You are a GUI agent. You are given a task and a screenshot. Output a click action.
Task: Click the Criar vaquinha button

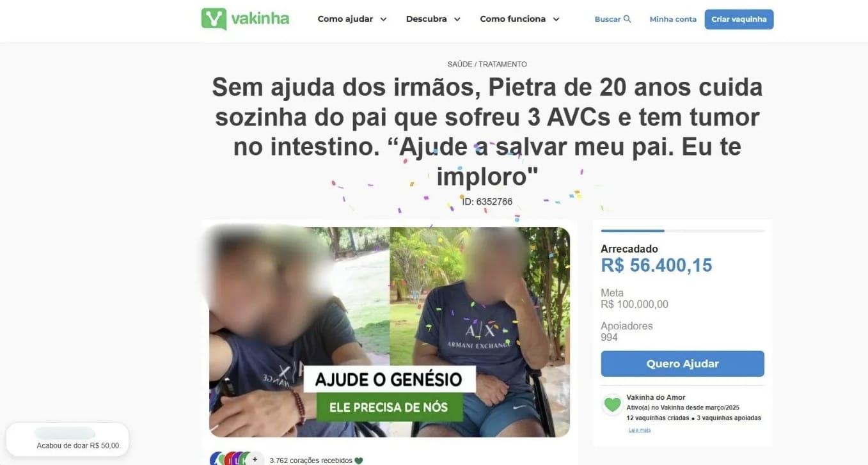tap(739, 19)
